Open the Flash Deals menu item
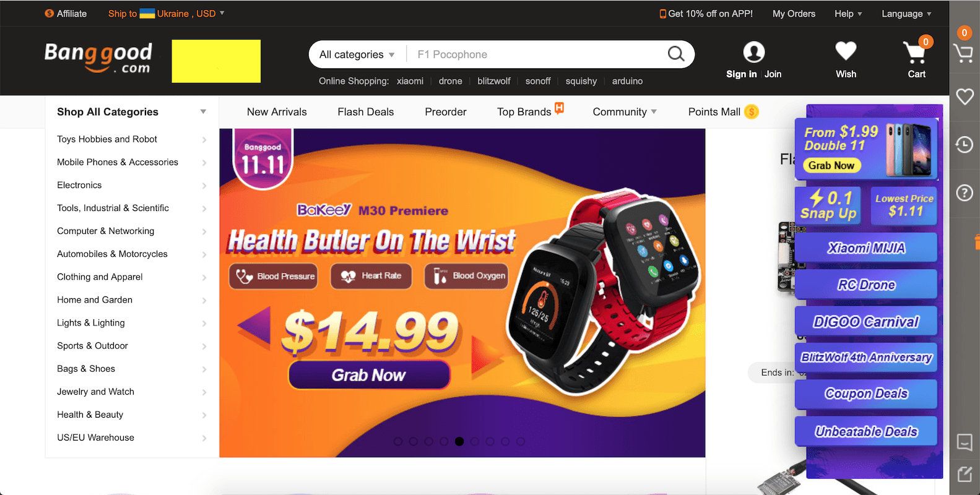The width and height of the screenshot is (980, 495). (366, 112)
